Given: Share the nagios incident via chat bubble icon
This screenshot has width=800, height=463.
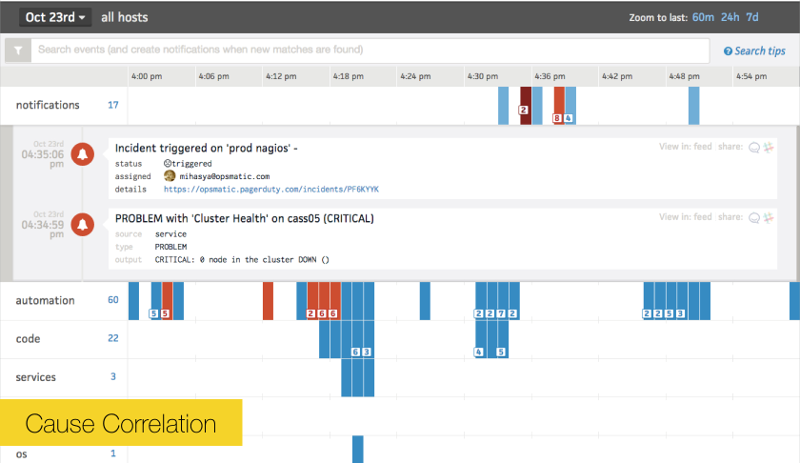Looking at the screenshot, I should (x=754, y=147).
